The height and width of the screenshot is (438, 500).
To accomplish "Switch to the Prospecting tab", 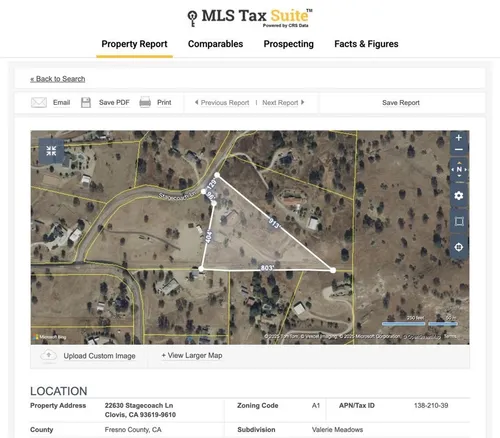I will [x=289, y=44].
